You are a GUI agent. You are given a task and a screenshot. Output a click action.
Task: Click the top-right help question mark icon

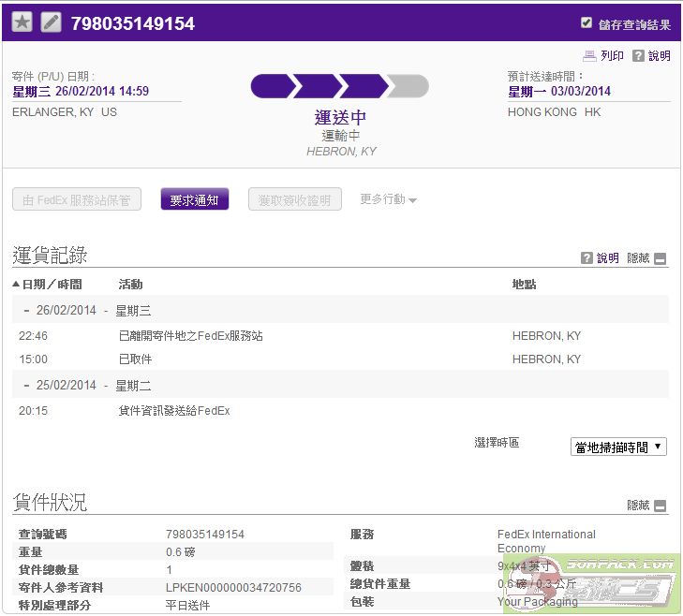click(x=638, y=56)
